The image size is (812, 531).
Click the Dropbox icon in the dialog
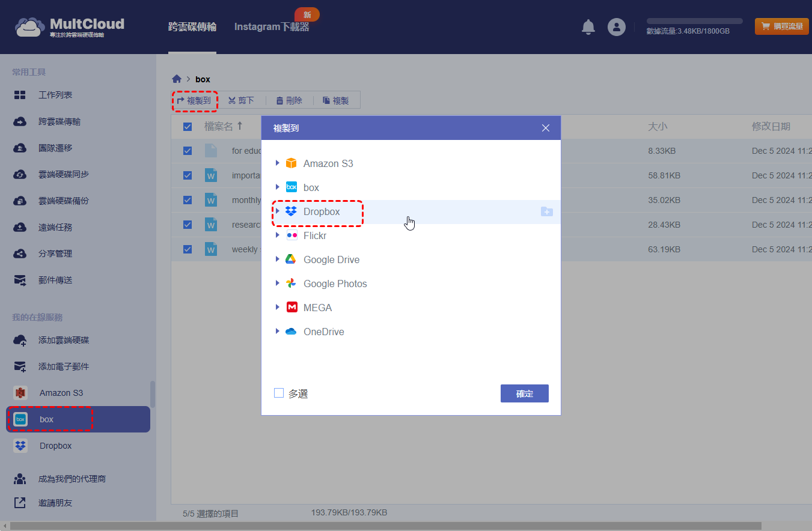292,211
